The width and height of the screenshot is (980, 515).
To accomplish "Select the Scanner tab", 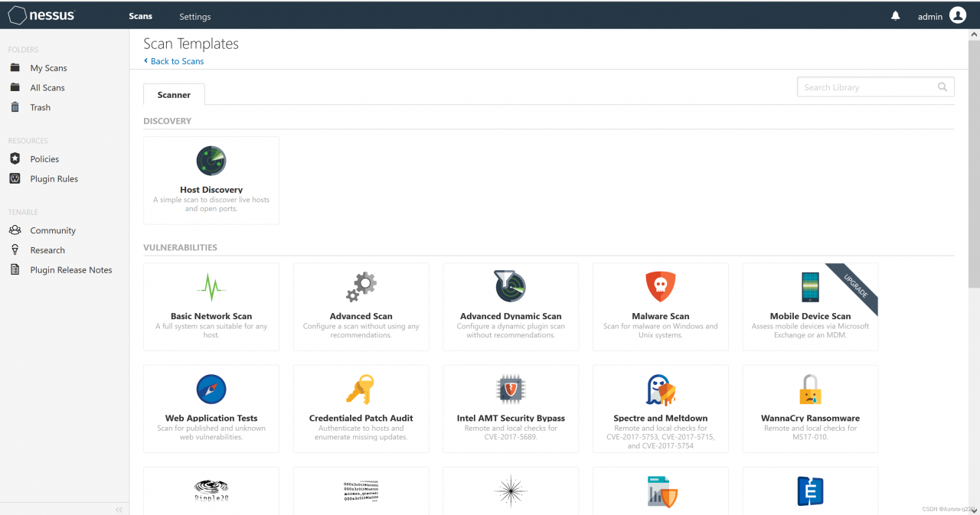I will point(174,95).
